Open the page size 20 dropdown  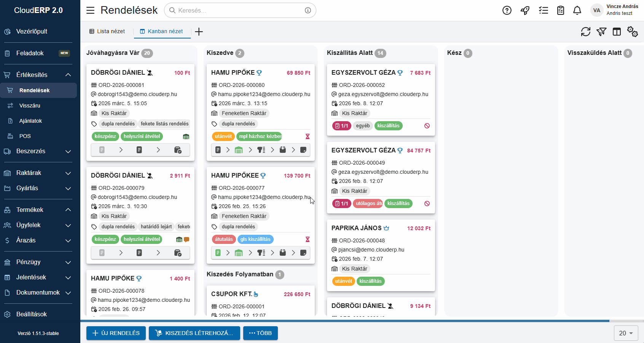coord(626,333)
